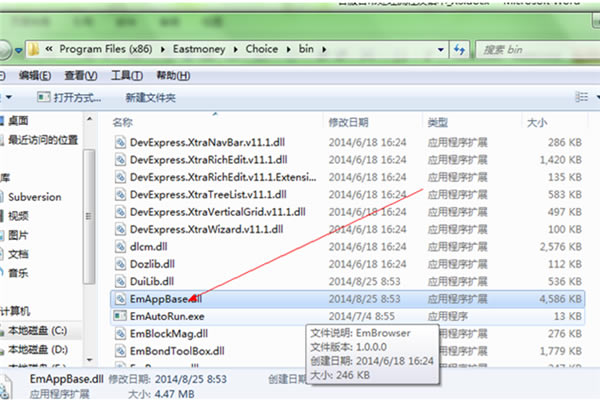Click the 4,586 KB size cell
This screenshot has height=401, width=600.
coord(560,299)
